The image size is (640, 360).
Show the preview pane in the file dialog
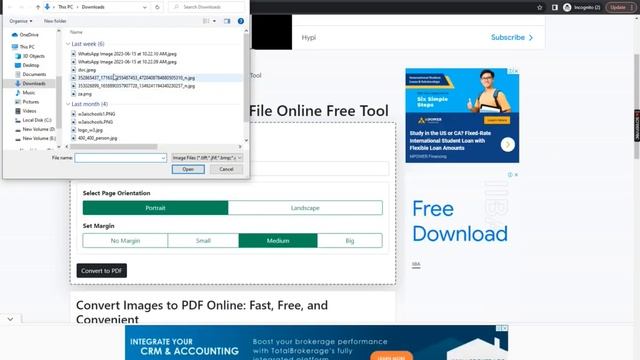(x=227, y=21)
